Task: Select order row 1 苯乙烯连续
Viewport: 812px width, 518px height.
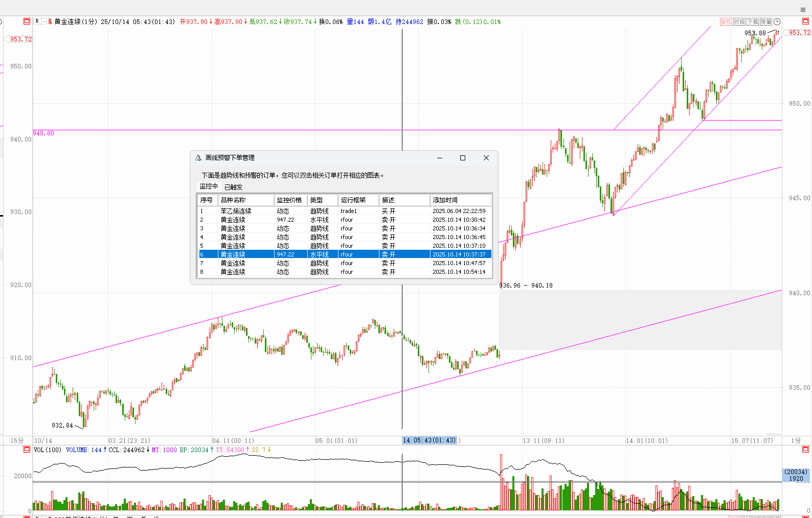Action: click(236, 211)
